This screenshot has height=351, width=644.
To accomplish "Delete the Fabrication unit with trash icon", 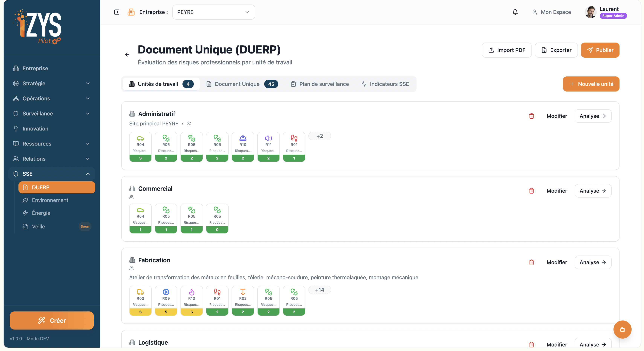I will click(532, 262).
